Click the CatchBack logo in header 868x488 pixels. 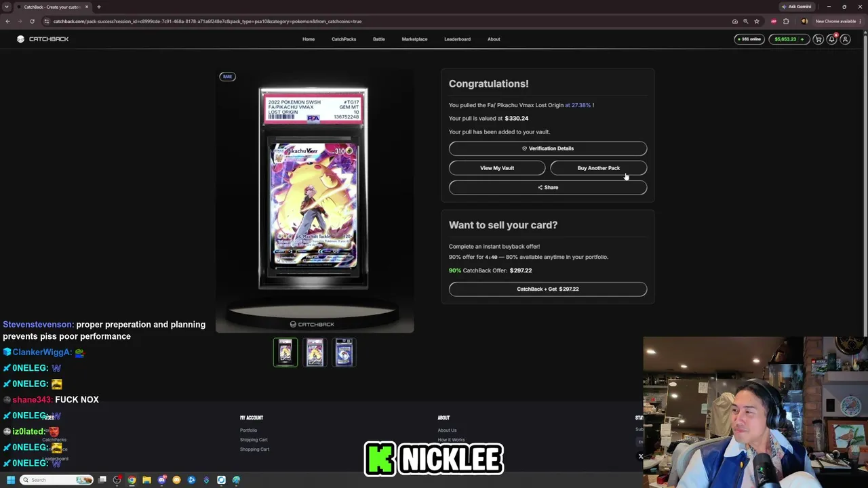43,39
